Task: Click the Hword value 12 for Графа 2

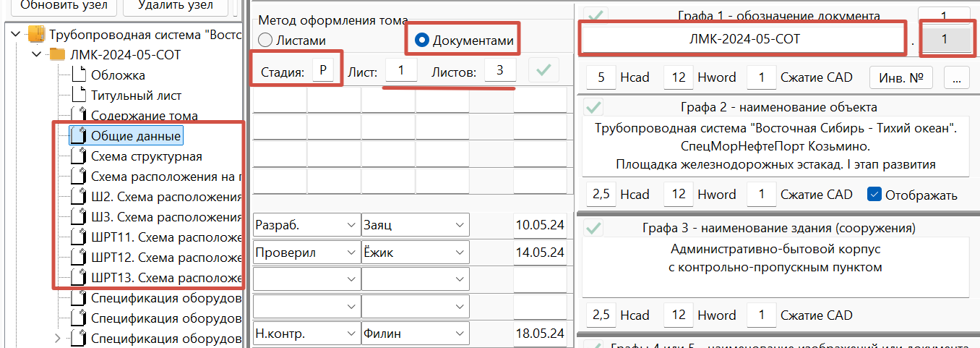Action: pyautogui.click(x=678, y=195)
